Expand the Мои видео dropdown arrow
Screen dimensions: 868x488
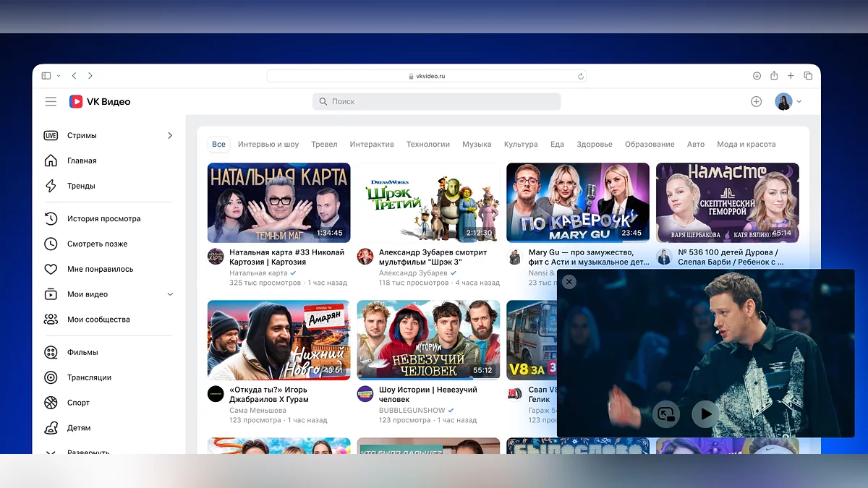pyautogui.click(x=170, y=294)
